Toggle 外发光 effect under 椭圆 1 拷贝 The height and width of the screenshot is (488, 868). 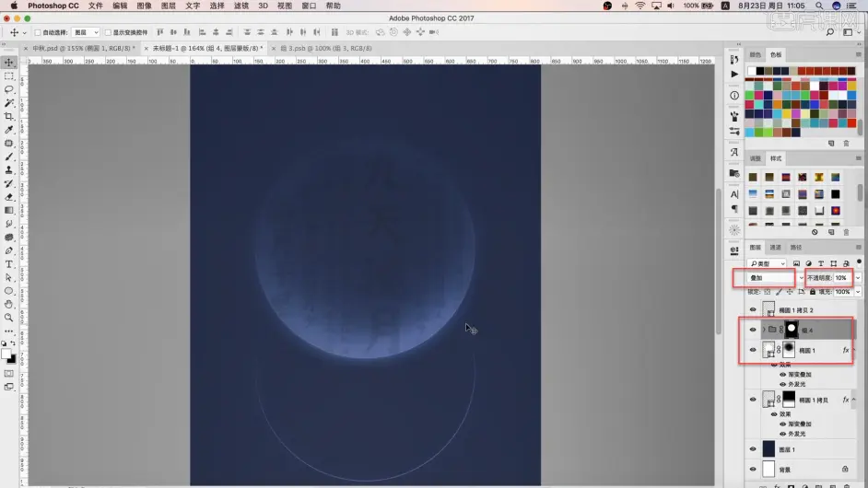[x=782, y=434]
